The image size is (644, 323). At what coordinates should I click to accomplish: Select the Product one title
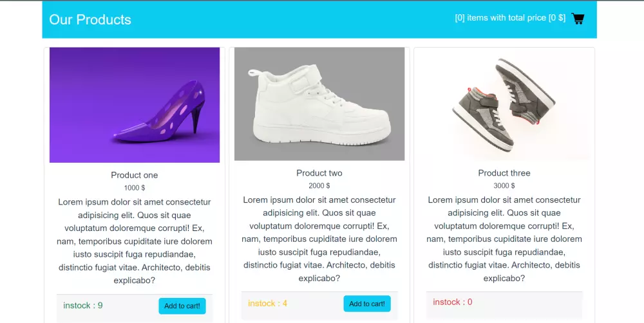click(x=134, y=175)
